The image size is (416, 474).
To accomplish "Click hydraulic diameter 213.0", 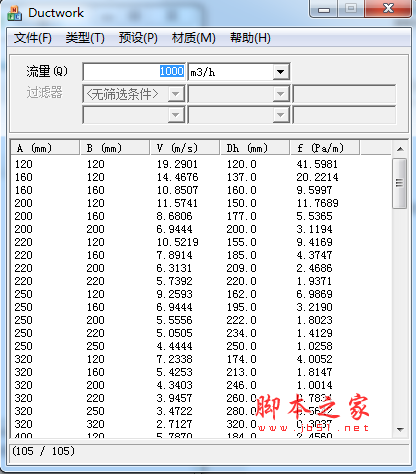I will coord(241,372).
